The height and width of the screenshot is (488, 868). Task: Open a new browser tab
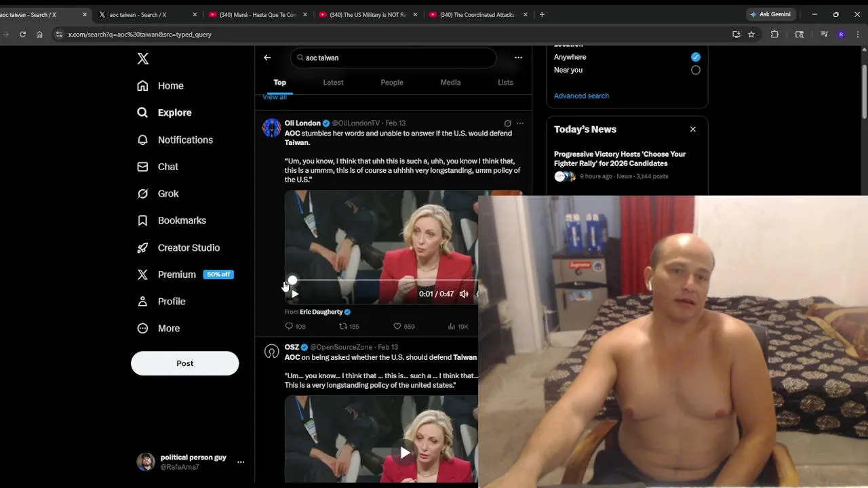tap(542, 14)
